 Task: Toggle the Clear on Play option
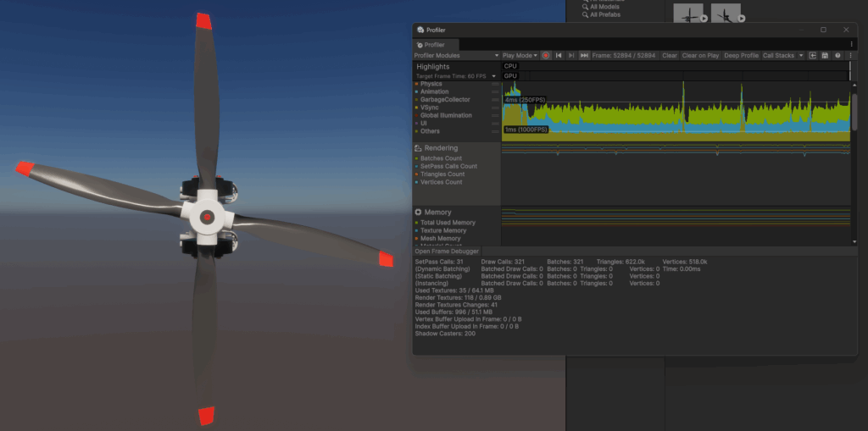coord(700,56)
